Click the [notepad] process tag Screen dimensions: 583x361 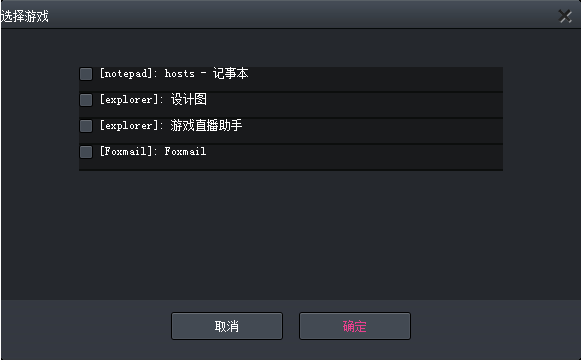coord(126,74)
